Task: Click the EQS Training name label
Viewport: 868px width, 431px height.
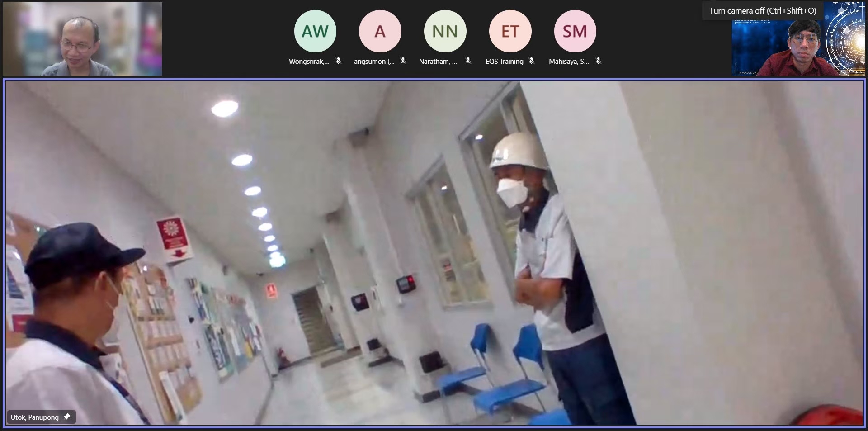Action: point(504,62)
